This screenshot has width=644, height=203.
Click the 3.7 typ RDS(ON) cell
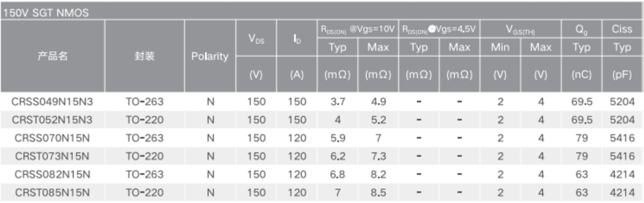tap(338, 102)
